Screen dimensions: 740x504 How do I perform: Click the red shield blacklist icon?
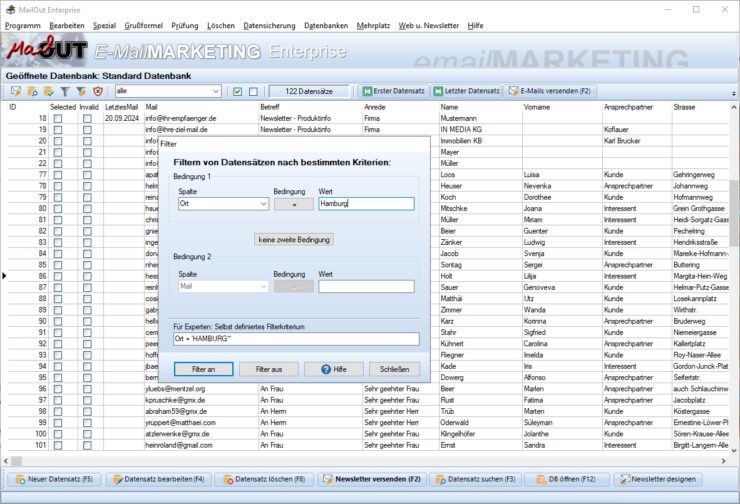point(98,91)
